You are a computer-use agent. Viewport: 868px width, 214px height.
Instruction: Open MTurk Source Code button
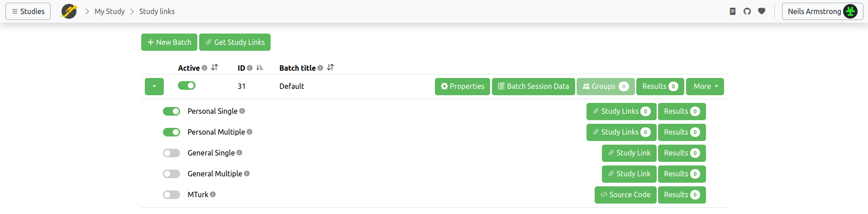pyautogui.click(x=625, y=195)
